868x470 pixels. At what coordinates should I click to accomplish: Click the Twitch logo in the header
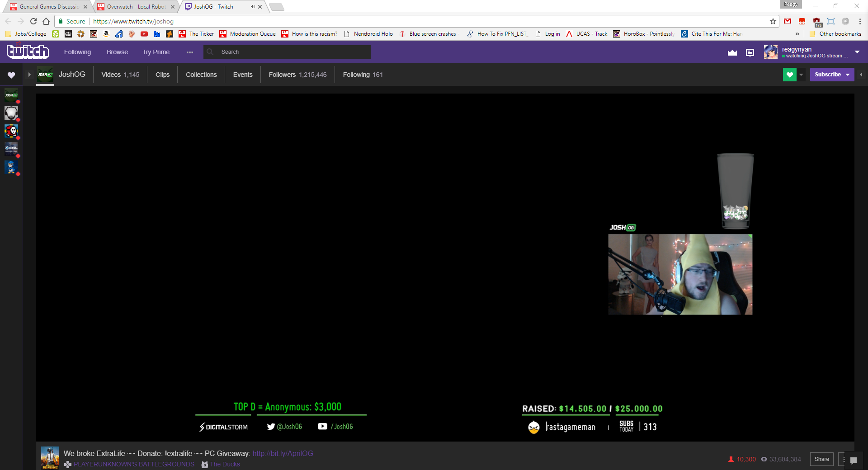click(x=28, y=52)
